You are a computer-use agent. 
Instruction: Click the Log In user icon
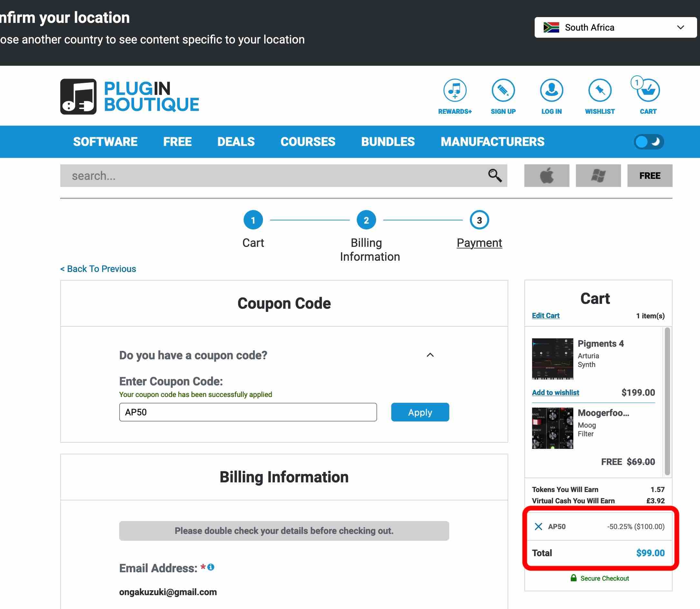pyautogui.click(x=551, y=91)
